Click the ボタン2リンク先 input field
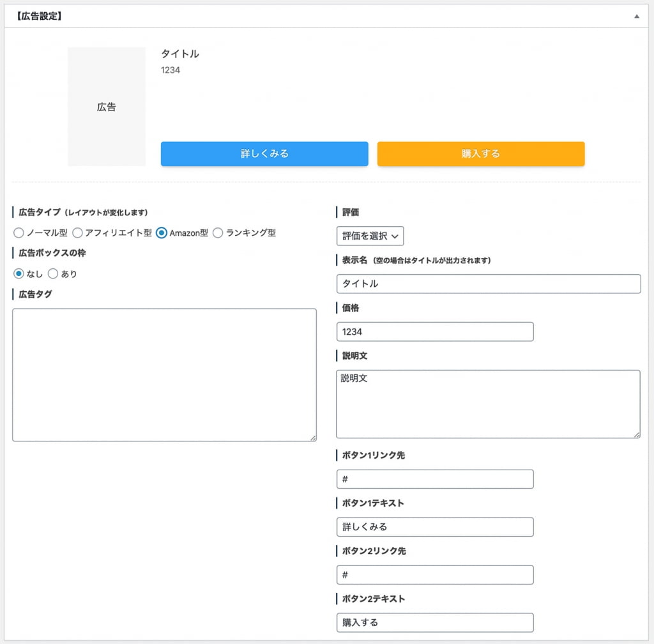Screen dimensions: 654x644 [435, 575]
